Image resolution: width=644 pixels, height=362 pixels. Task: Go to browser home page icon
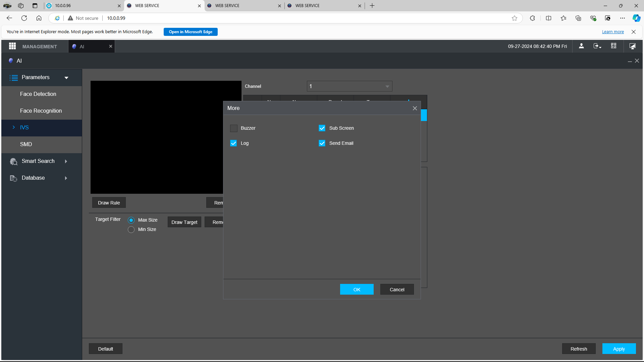coord(39,18)
